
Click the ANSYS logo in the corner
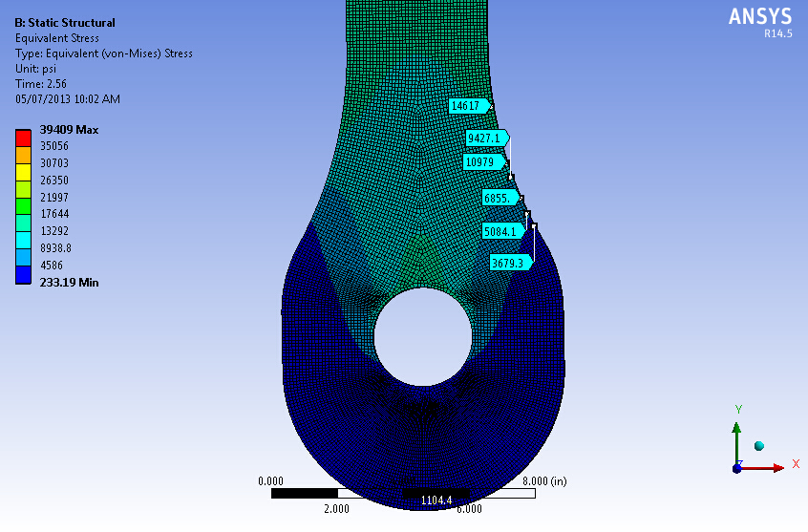[x=759, y=18]
